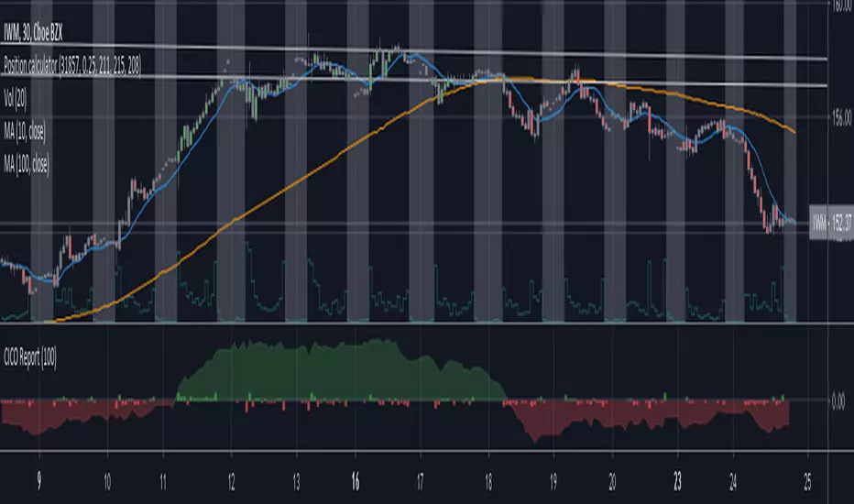Click the MA (10, close) indicator label
854x504 pixels.
(25, 131)
